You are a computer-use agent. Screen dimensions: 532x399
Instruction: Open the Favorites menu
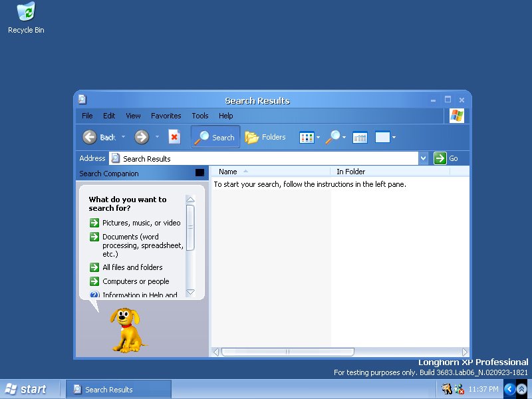(x=166, y=116)
